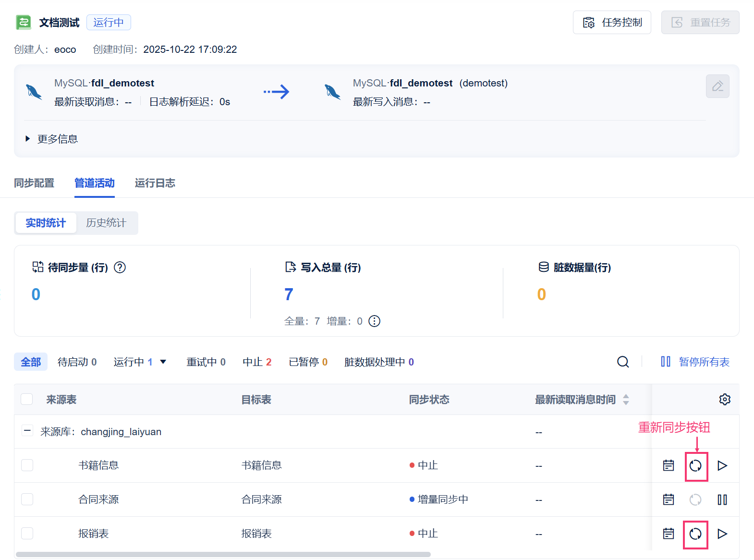Switch to the 同步配置 tab
This screenshot has height=560, width=754.
point(34,183)
